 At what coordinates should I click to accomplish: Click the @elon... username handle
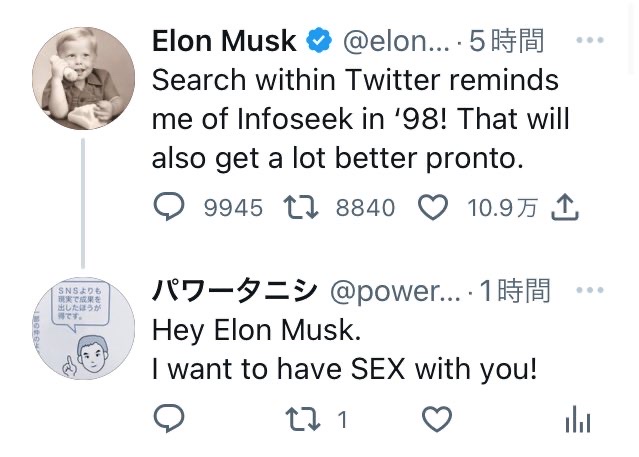click(395, 42)
